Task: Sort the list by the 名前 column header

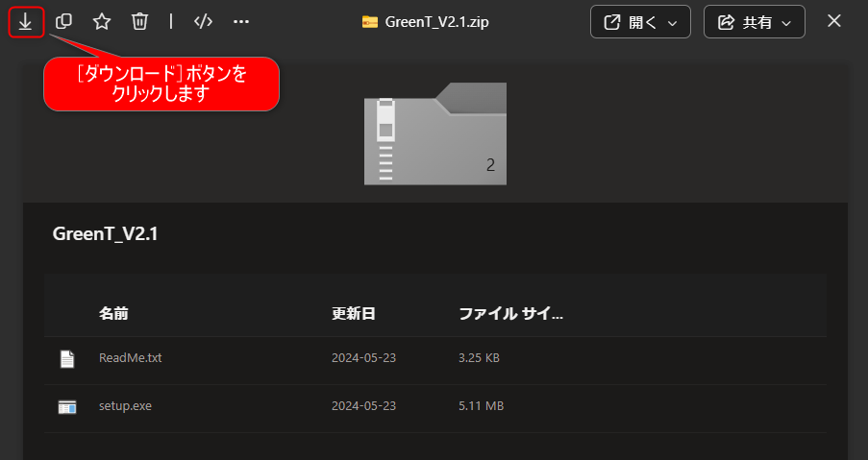Action: tap(113, 314)
